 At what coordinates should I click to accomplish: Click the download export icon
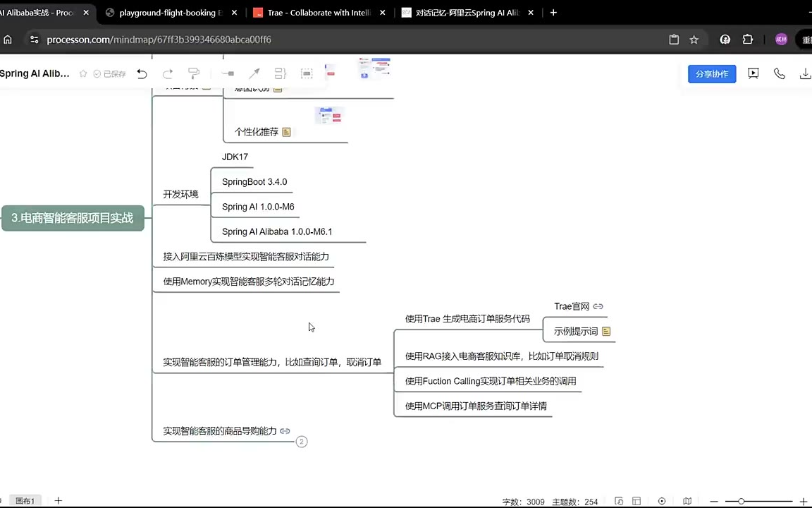pos(804,73)
